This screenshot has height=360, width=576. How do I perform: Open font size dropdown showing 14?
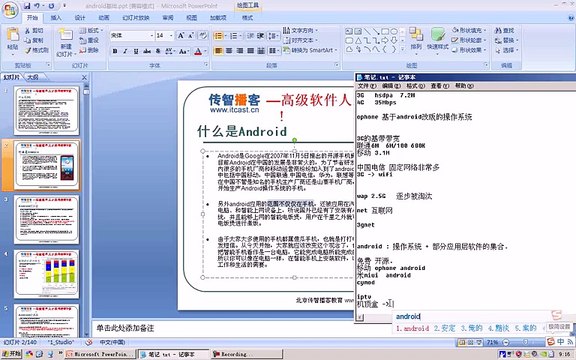(x=171, y=36)
